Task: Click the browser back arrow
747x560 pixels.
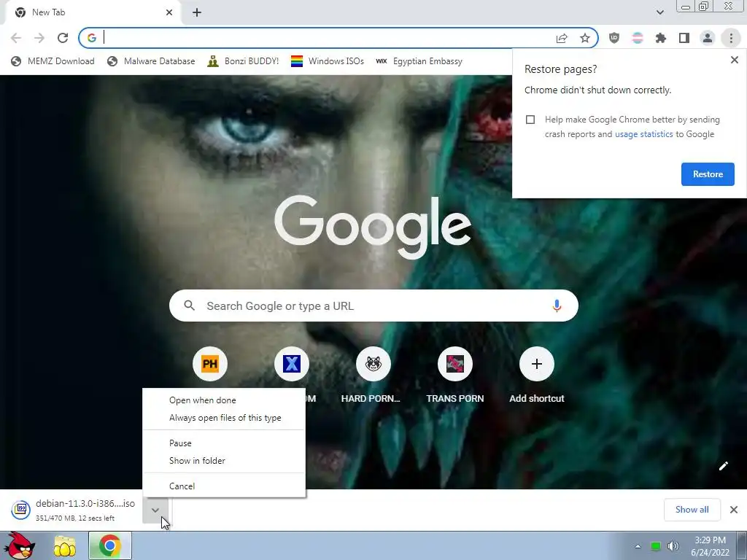Action: click(16, 38)
